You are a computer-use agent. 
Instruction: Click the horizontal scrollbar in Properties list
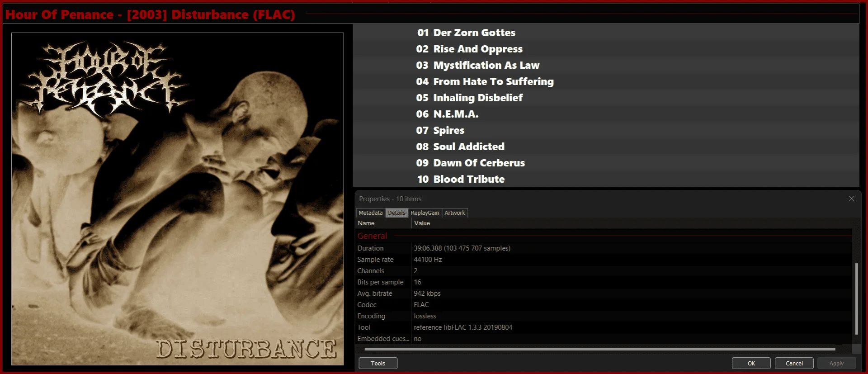(x=599, y=349)
